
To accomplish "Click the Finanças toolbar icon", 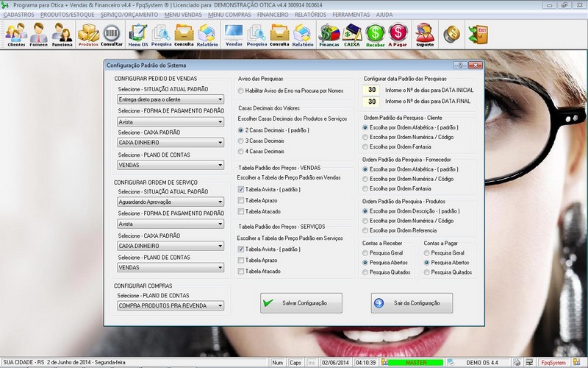I will (x=329, y=34).
